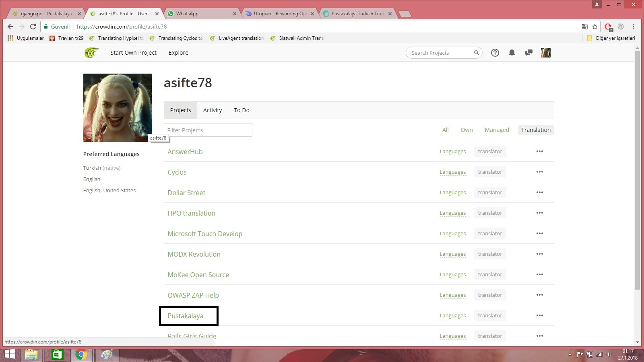Switch to Chrome in taskbar
Image resolution: width=644 pixels, height=362 pixels.
[81, 355]
